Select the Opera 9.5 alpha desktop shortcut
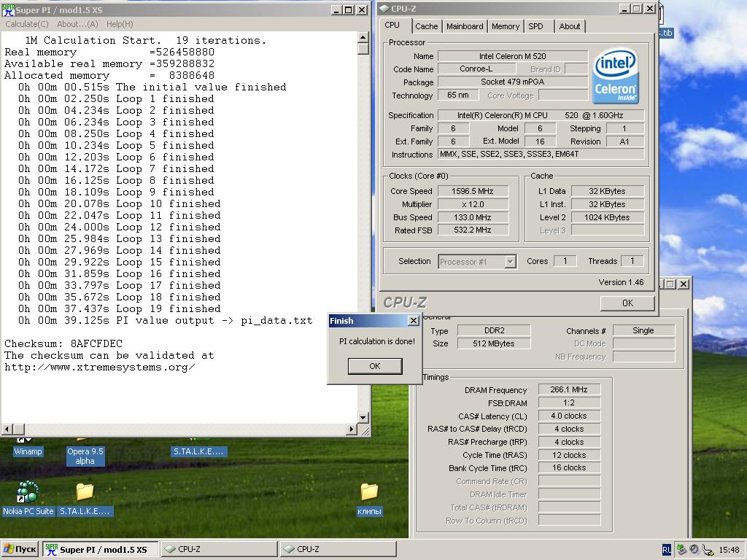This screenshot has width=747, height=560. point(85,456)
